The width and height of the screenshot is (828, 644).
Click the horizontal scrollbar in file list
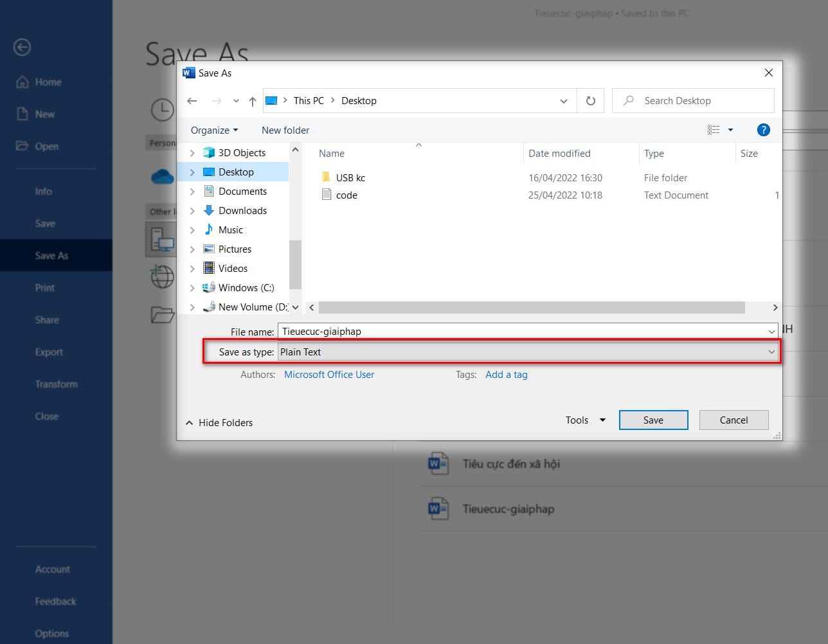531,308
